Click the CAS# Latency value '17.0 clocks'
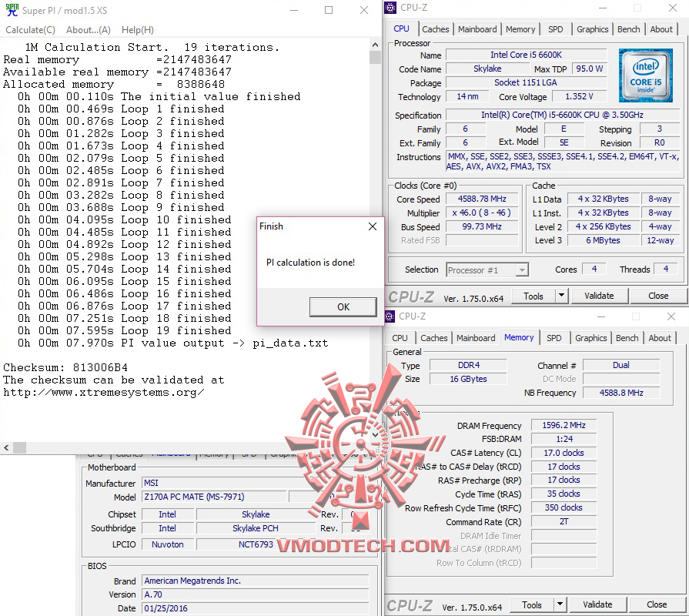 click(x=564, y=453)
